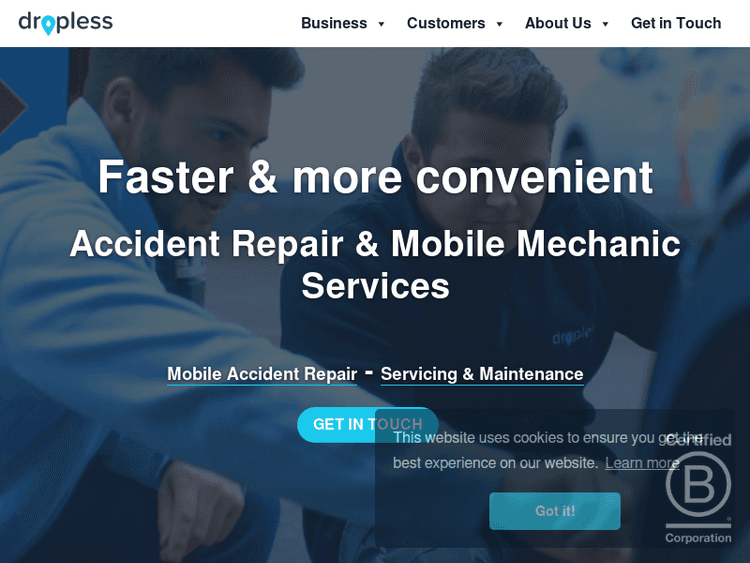The height and width of the screenshot is (563, 750).
Task: Click the dropless logo in the header
Action: 66,23
